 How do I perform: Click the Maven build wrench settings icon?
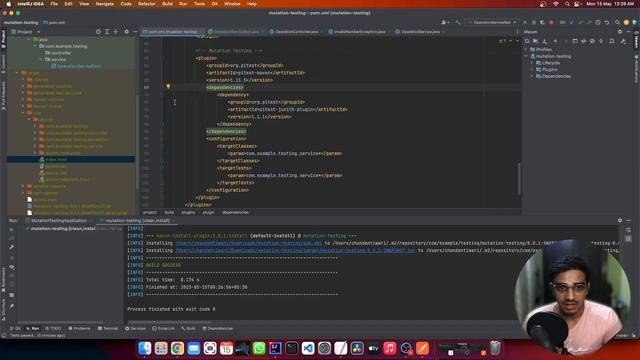click(x=623, y=41)
